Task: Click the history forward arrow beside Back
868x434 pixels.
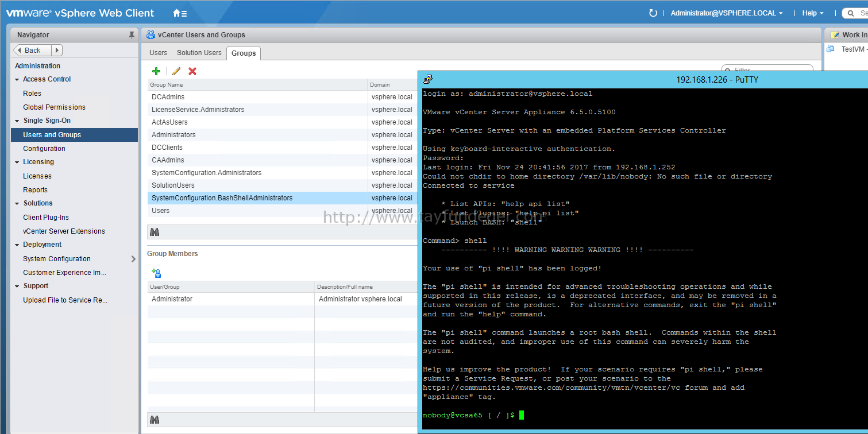Action: pos(57,51)
